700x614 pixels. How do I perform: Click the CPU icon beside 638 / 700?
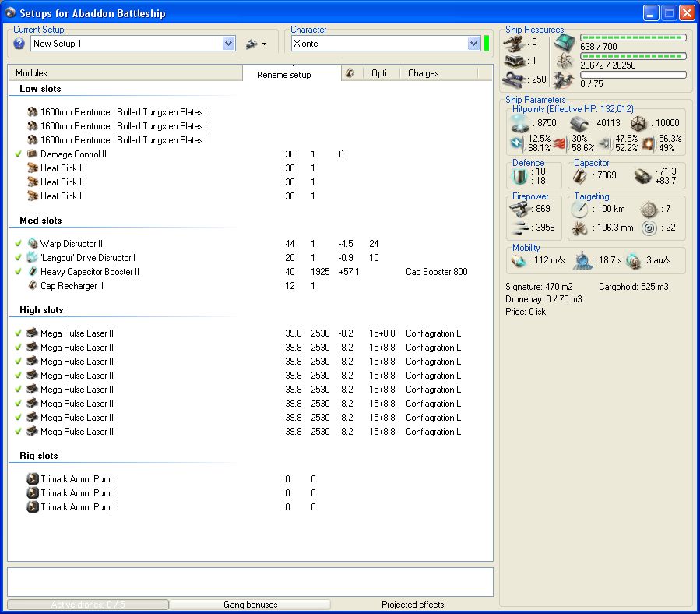565,42
